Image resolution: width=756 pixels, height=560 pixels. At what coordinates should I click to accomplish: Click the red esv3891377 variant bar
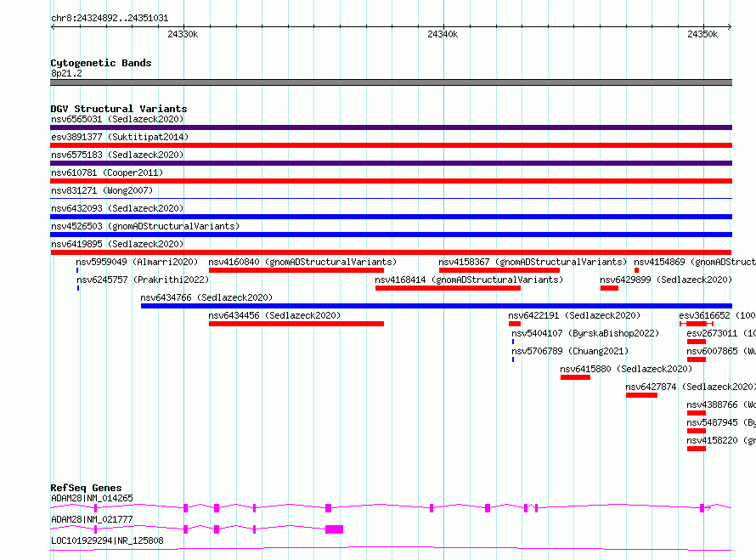pyautogui.click(x=391, y=145)
